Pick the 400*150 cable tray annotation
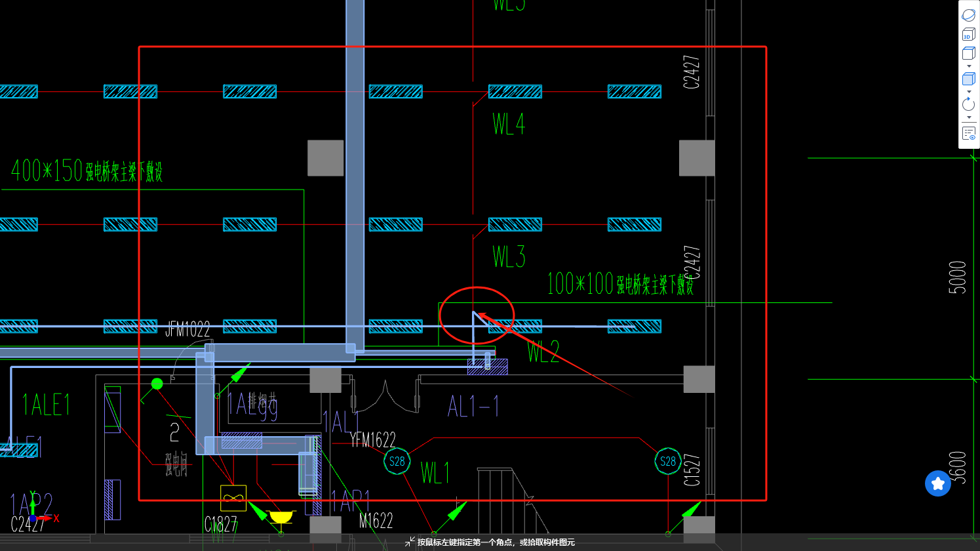The width and height of the screenshot is (980, 551). (x=87, y=171)
